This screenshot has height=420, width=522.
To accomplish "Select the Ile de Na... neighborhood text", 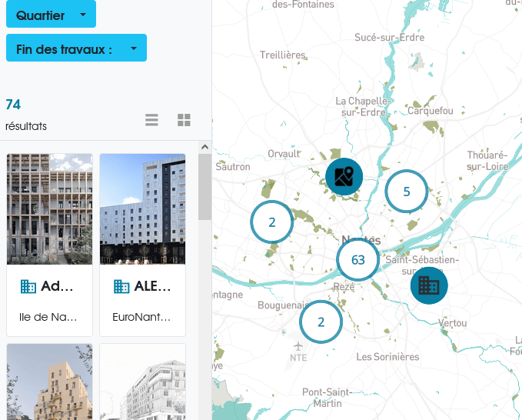I will 48,317.
